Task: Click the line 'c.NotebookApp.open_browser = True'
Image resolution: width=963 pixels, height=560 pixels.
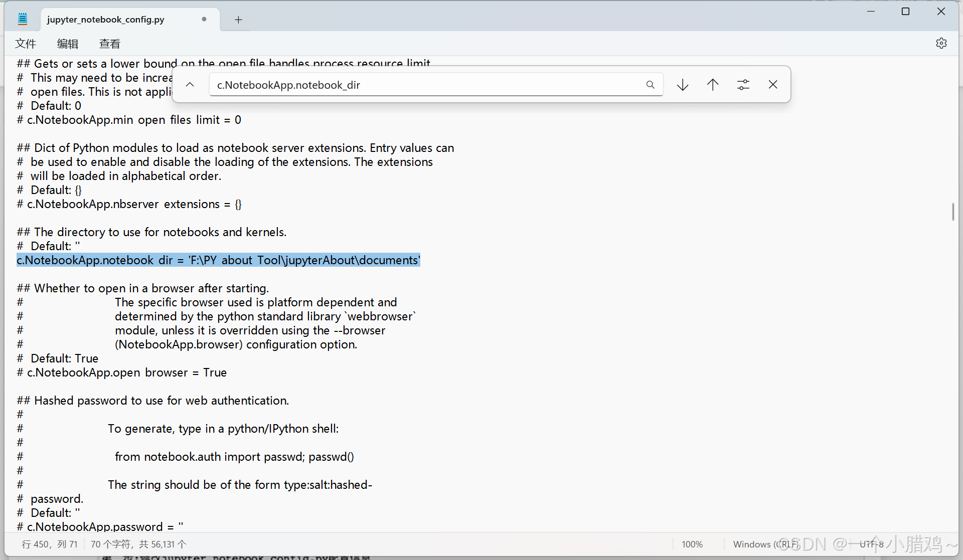Action: (122, 372)
